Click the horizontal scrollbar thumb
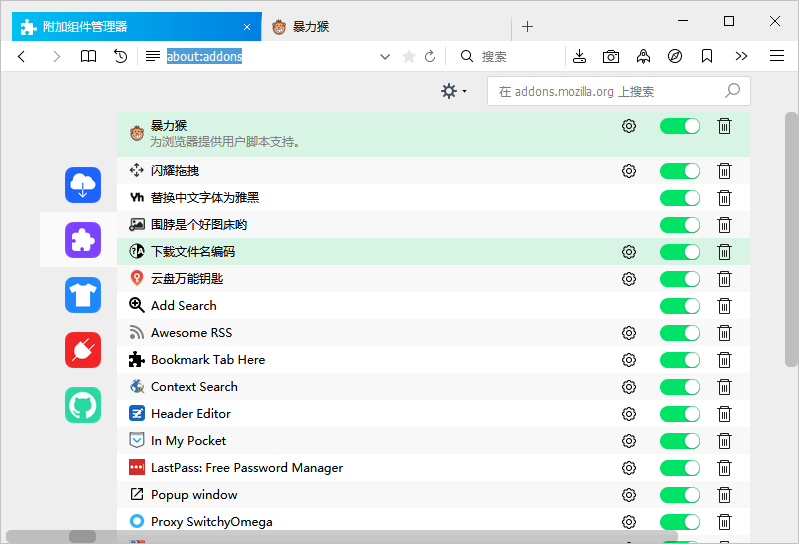Viewport: 799px width, 544px height. [x=83, y=536]
